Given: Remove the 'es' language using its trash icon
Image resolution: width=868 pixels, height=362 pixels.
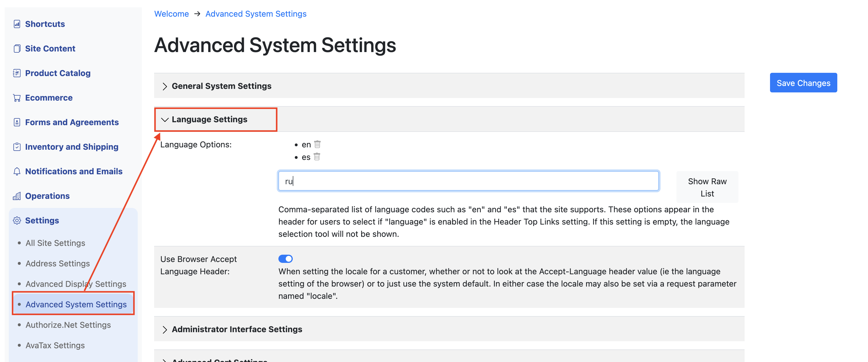Looking at the screenshot, I should (317, 157).
